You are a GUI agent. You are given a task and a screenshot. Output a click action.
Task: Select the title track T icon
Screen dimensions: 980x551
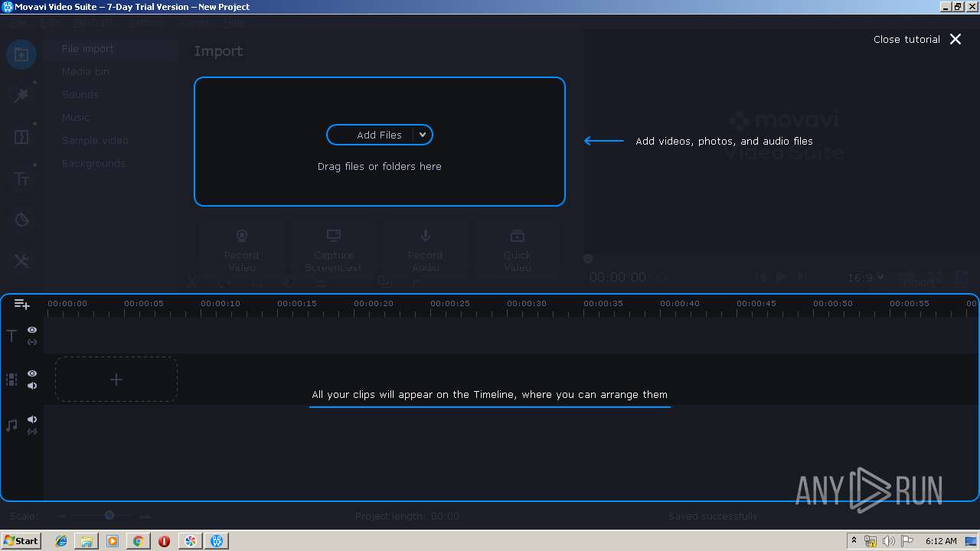pyautogui.click(x=11, y=335)
